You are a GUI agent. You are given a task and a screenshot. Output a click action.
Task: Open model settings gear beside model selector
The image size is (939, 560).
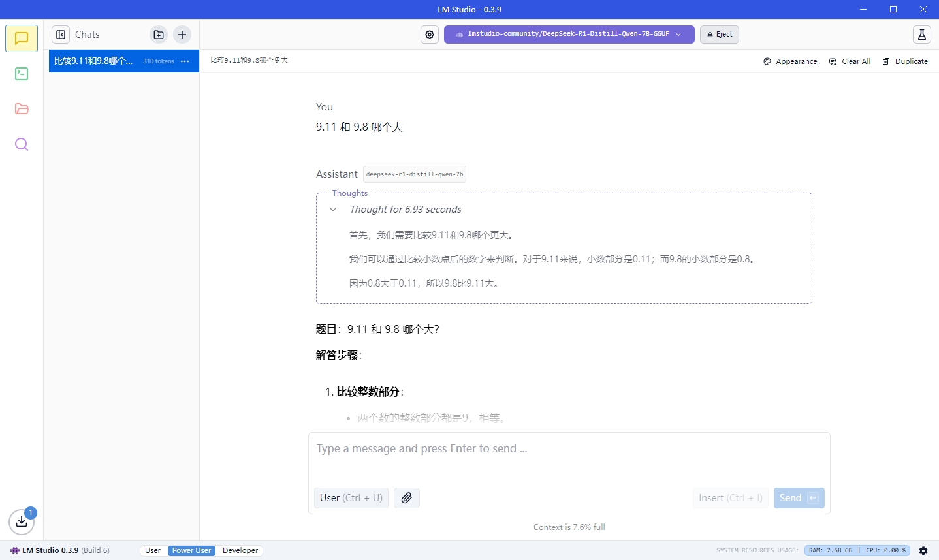tap(430, 35)
